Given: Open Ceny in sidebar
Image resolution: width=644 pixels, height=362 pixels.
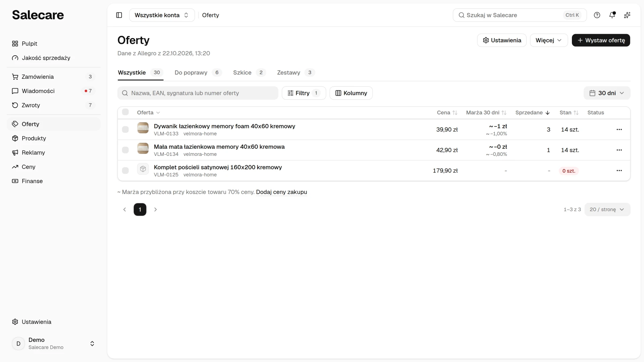Looking at the screenshot, I should point(54,167).
